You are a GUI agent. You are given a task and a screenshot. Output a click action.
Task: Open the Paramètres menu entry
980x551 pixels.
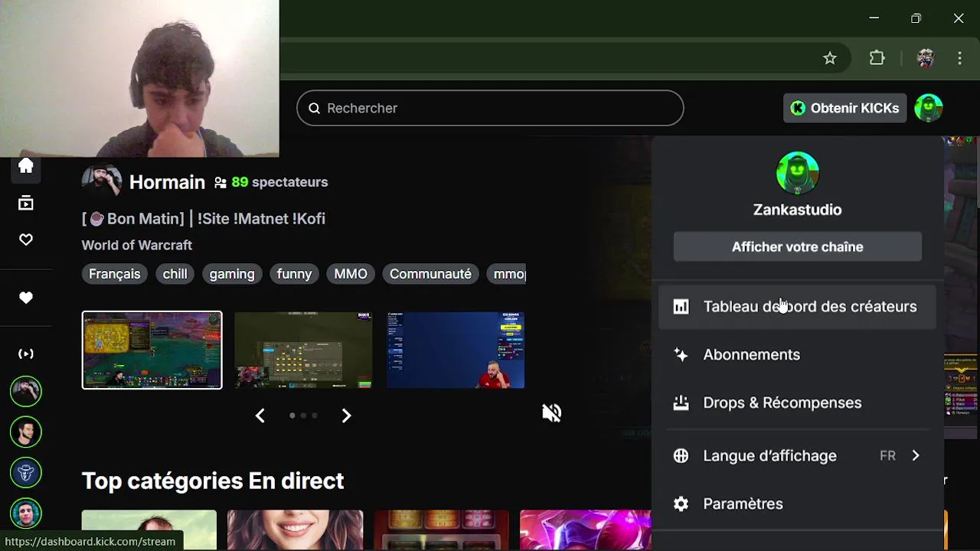[x=797, y=504]
